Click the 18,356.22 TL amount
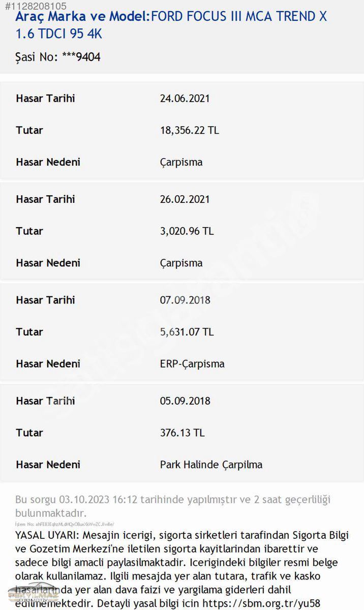The height and width of the screenshot is (610, 364). coord(189,130)
